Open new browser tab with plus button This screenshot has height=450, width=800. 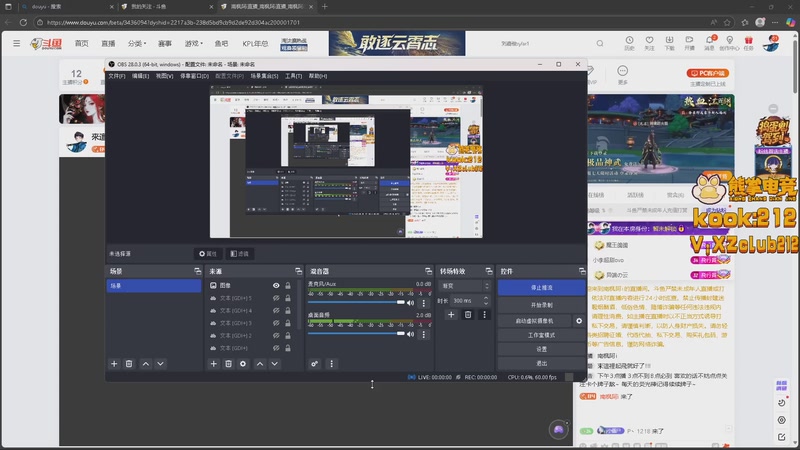tap(325, 7)
